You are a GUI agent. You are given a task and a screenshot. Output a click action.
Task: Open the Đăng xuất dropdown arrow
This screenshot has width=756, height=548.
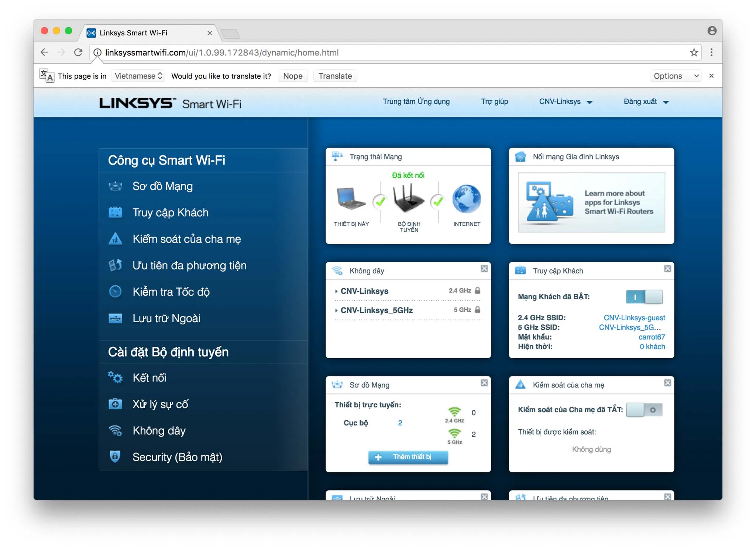(666, 102)
